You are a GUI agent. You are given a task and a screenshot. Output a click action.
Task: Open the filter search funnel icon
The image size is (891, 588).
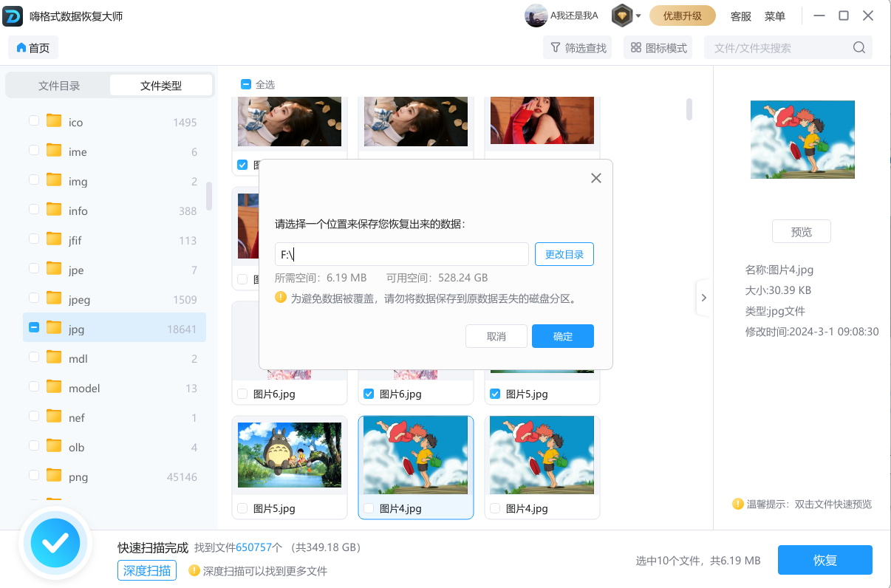tap(556, 48)
